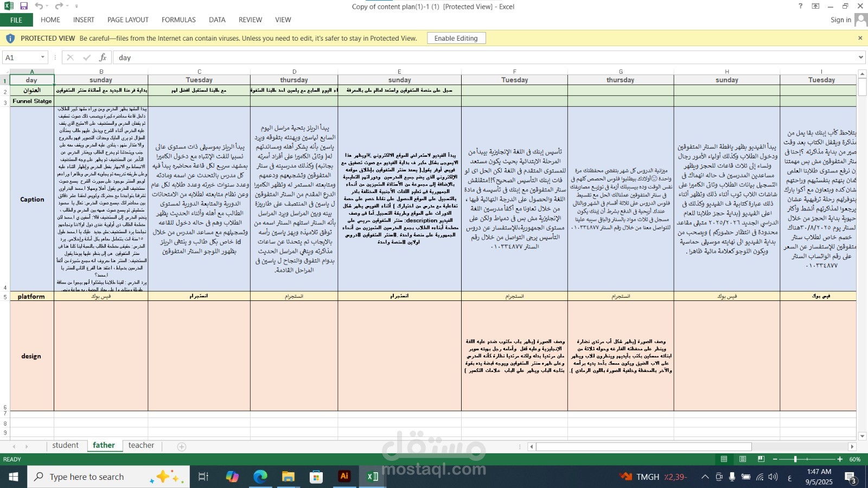This screenshot has height=488, width=868.
Task: Open Adobe Illustrator from the taskbar
Action: (x=344, y=477)
